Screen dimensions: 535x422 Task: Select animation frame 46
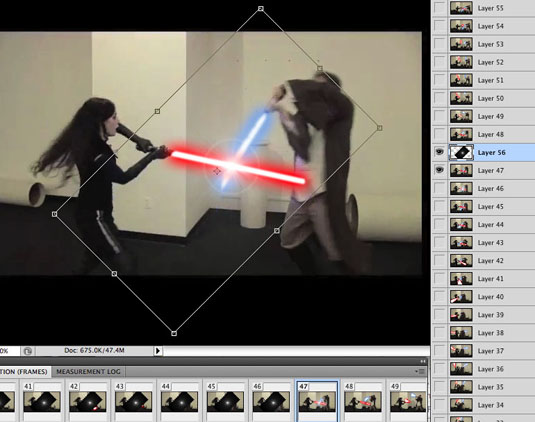pos(271,401)
